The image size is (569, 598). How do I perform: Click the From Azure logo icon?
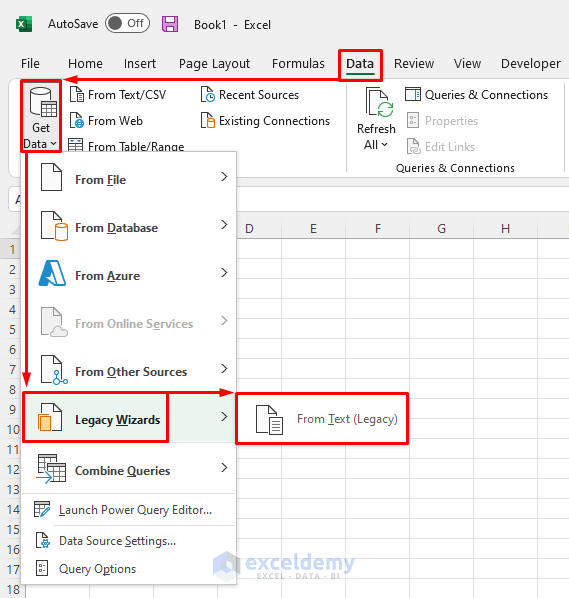(52, 273)
